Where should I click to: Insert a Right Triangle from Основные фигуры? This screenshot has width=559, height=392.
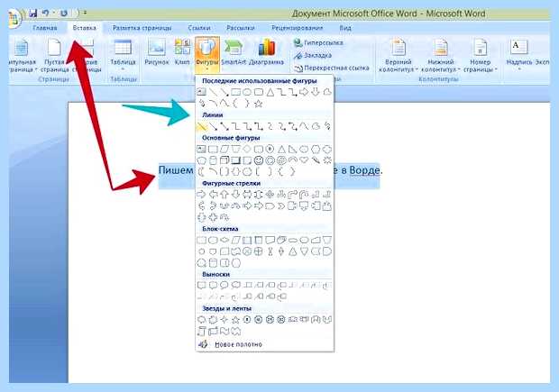pos(293,149)
